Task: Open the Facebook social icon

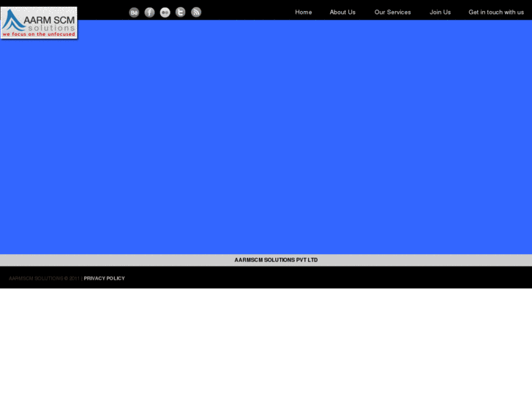Action: (x=149, y=12)
